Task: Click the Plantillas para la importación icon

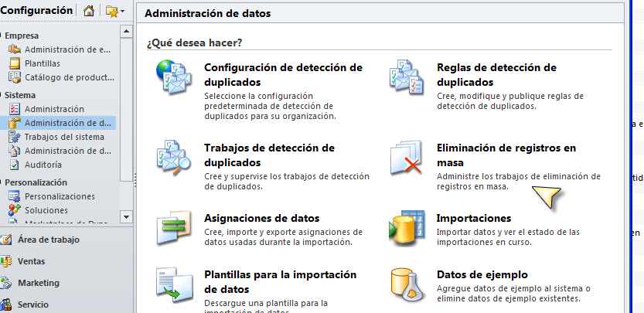Action: point(174,284)
